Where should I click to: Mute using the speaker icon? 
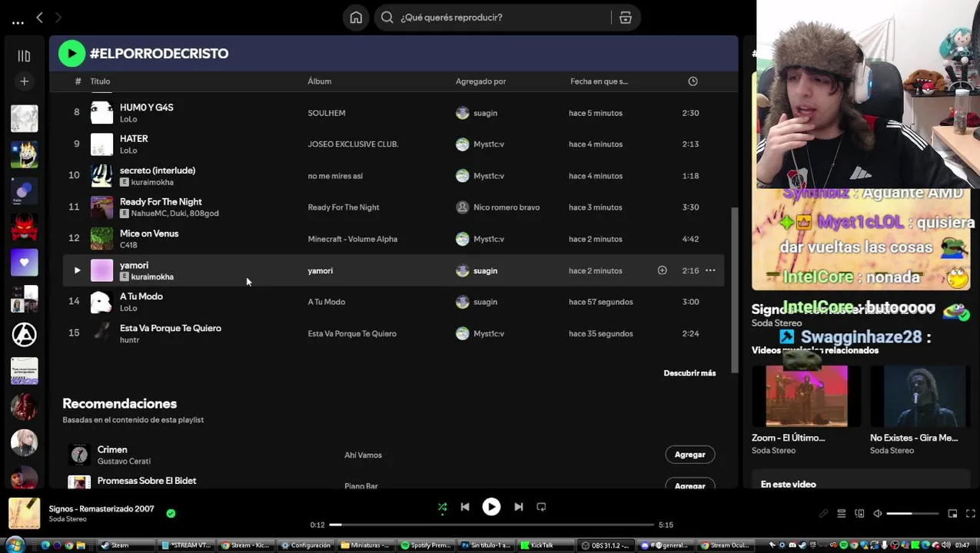click(x=877, y=514)
